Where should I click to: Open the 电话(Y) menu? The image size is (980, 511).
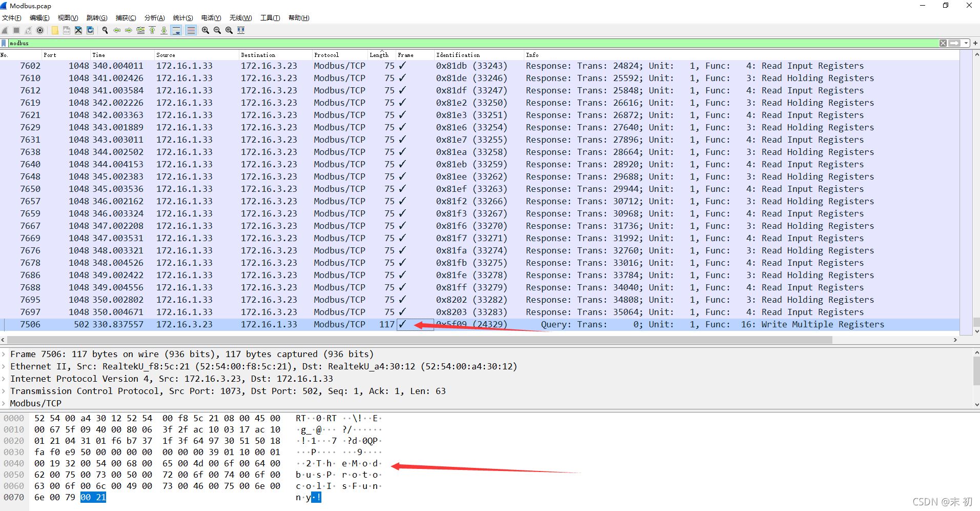click(x=211, y=18)
